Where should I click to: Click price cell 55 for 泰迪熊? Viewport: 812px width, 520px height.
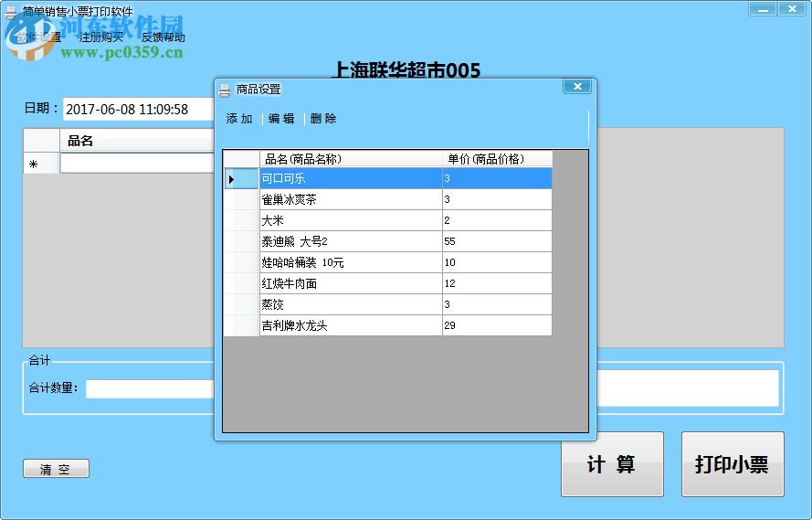point(497,241)
